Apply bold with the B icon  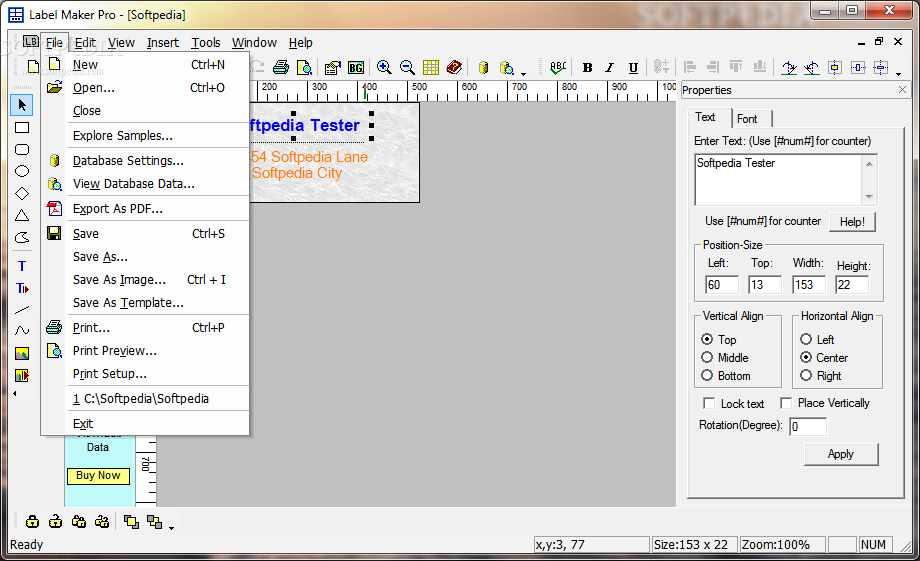pos(587,67)
